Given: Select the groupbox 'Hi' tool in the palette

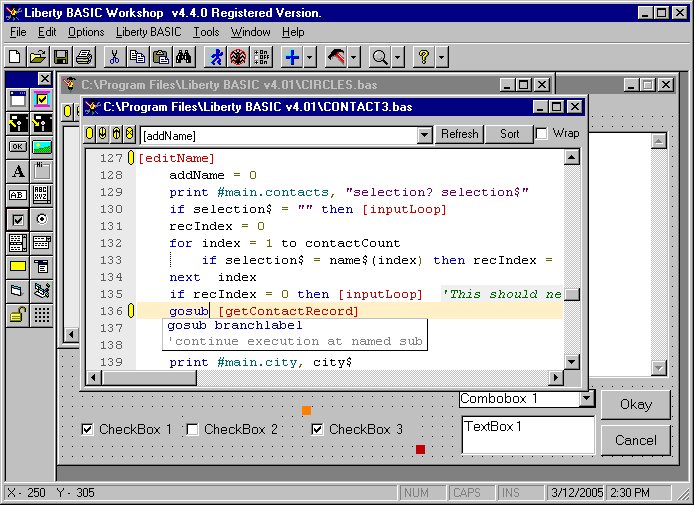Looking at the screenshot, I should coord(42,171).
